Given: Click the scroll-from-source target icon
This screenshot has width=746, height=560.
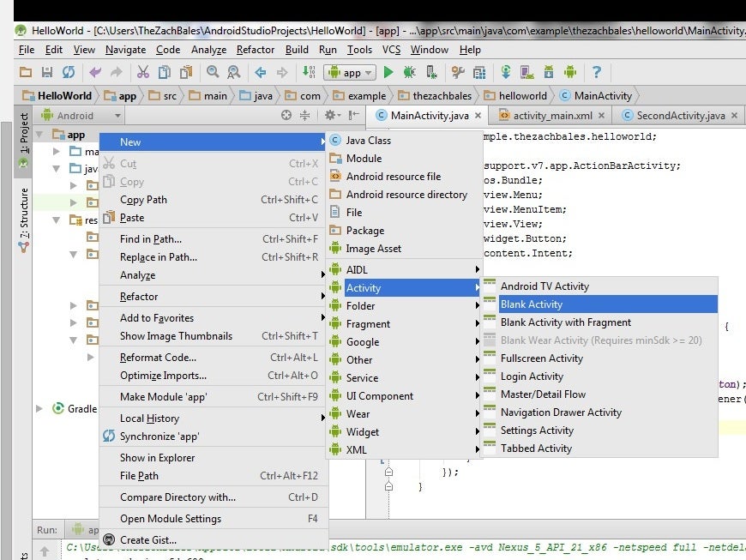Looking at the screenshot, I should tap(286, 115).
